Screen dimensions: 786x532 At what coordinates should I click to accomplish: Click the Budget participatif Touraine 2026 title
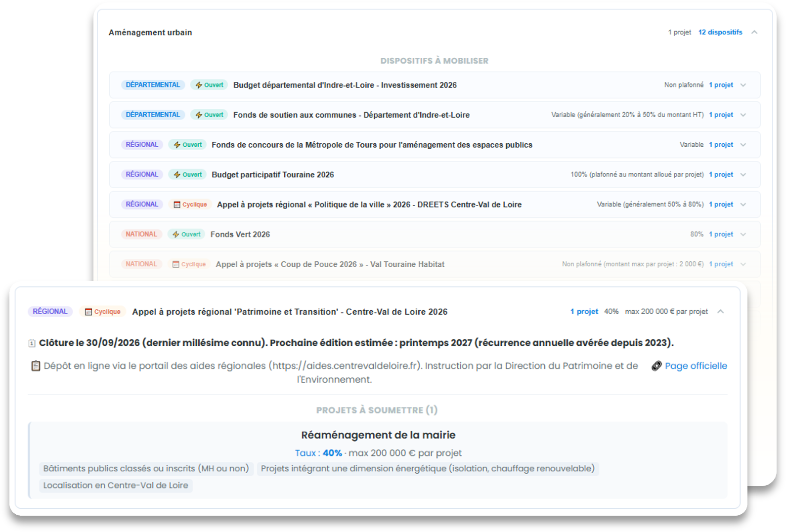[x=273, y=175]
